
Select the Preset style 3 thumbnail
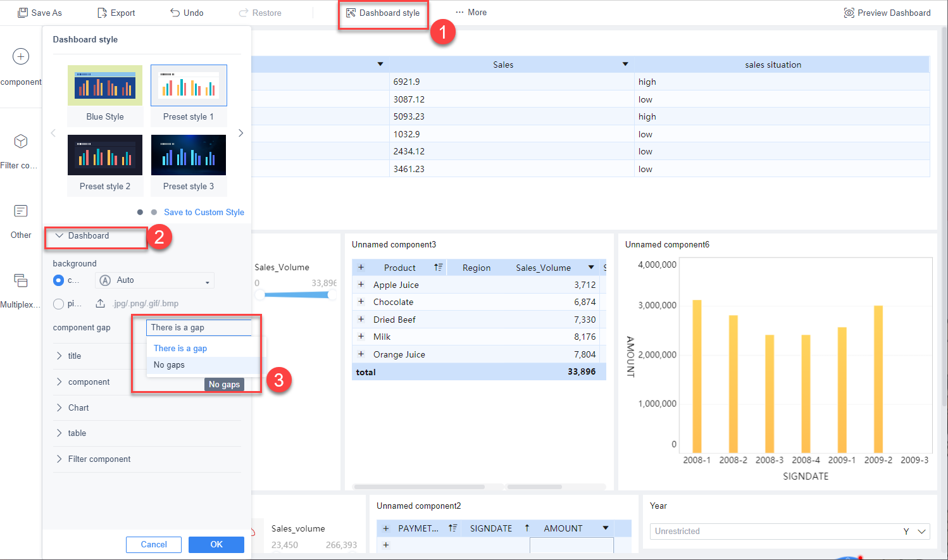189,154
